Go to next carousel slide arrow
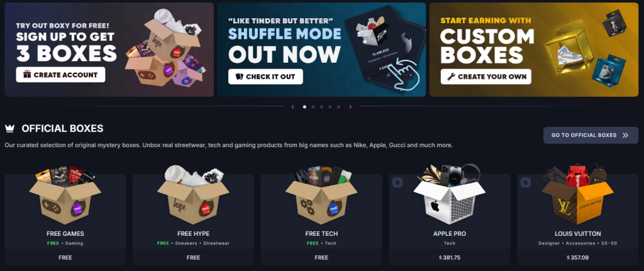The image size is (644, 271). click(x=350, y=107)
